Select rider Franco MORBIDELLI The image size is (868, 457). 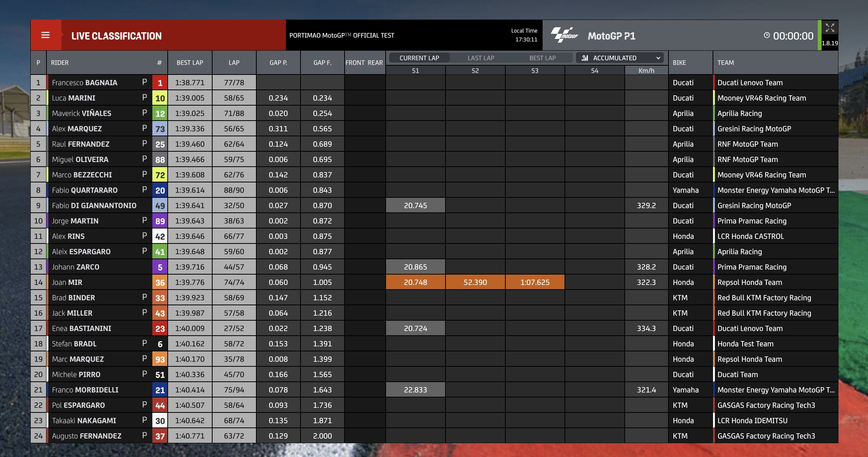point(85,390)
